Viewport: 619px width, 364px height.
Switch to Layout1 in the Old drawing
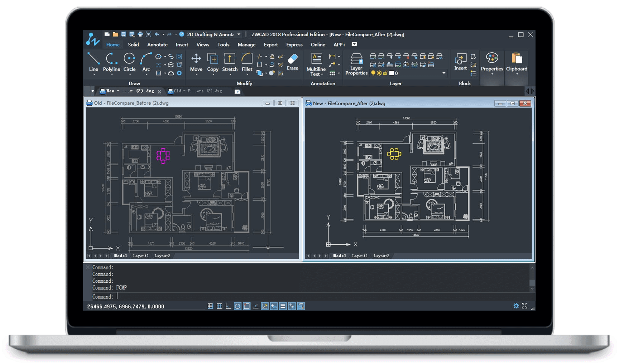click(140, 256)
